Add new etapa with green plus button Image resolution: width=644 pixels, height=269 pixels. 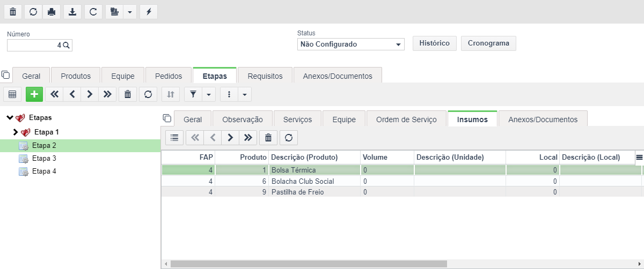coord(34,94)
